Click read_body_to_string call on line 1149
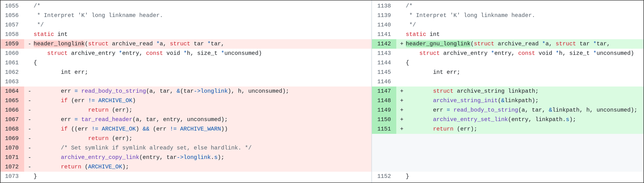 click(486, 110)
